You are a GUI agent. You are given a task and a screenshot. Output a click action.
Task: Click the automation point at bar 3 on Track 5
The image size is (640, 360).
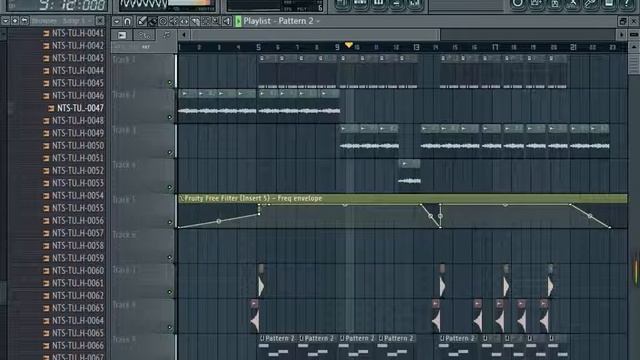219,221
